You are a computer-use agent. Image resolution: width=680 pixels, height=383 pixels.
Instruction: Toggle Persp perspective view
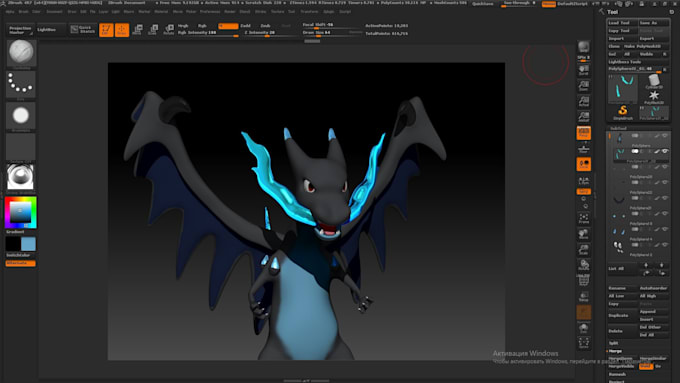(x=584, y=133)
